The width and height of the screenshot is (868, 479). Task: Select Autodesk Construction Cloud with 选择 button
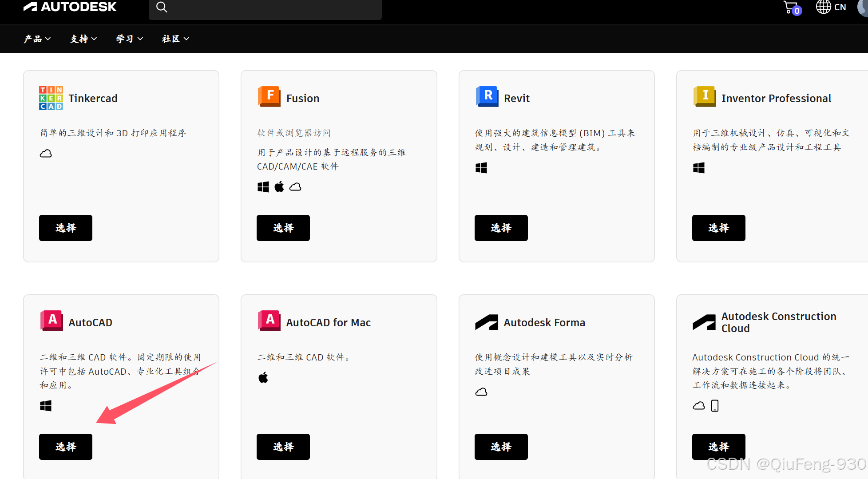tap(719, 447)
